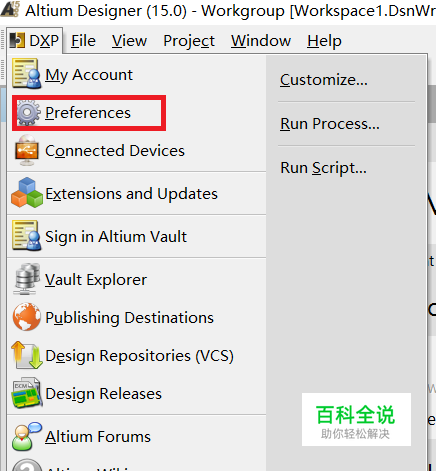Click the Sign in Altium Vault icon
The image size is (436, 471).
(27, 236)
